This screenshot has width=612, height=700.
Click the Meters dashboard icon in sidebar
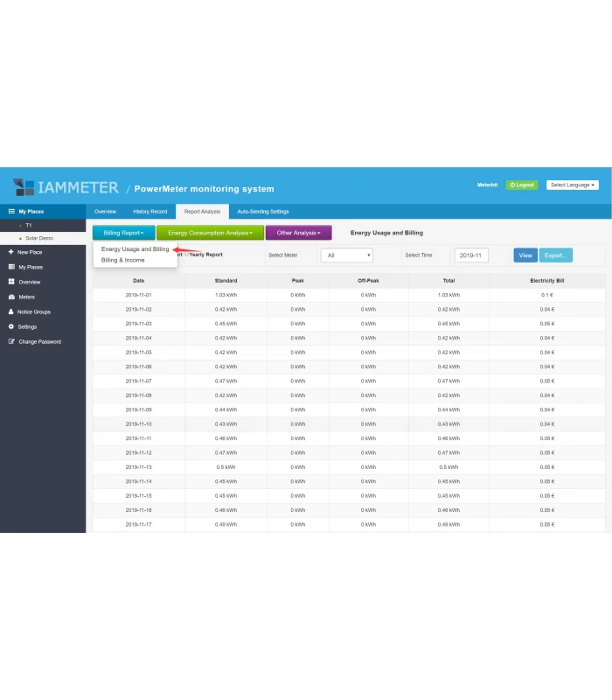tap(11, 297)
